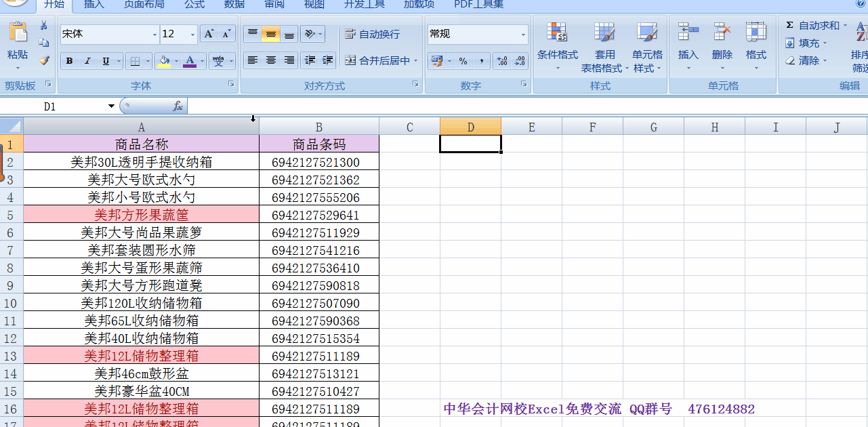Toggle Bold formatting
Screen dimensions: 868x427
point(69,61)
